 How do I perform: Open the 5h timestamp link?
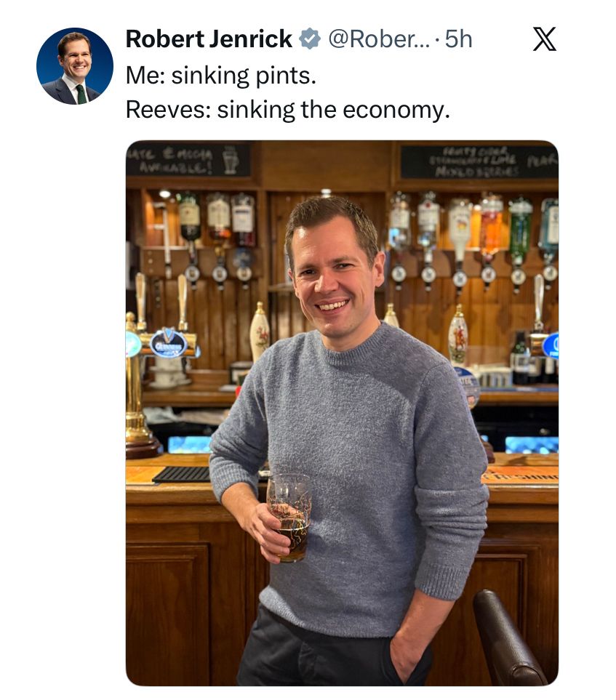coord(458,39)
